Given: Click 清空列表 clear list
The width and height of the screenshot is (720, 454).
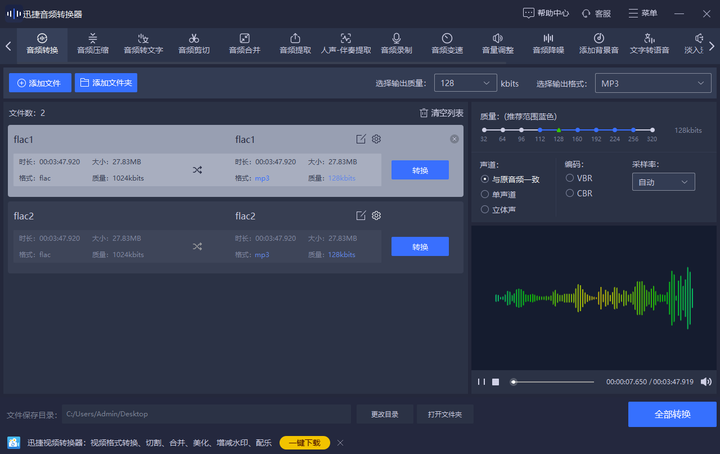Looking at the screenshot, I should [x=441, y=113].
